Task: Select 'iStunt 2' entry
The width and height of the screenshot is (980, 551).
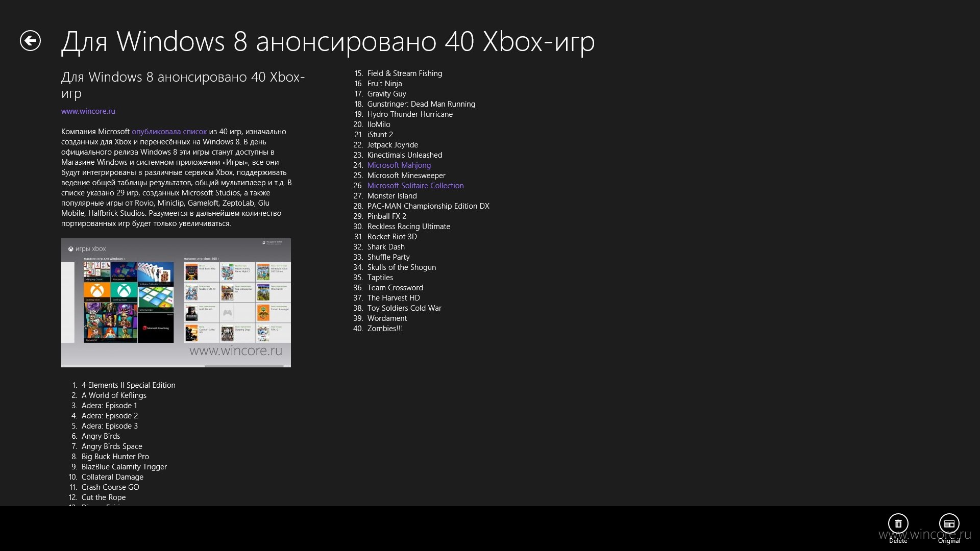Action: point(380,135)
